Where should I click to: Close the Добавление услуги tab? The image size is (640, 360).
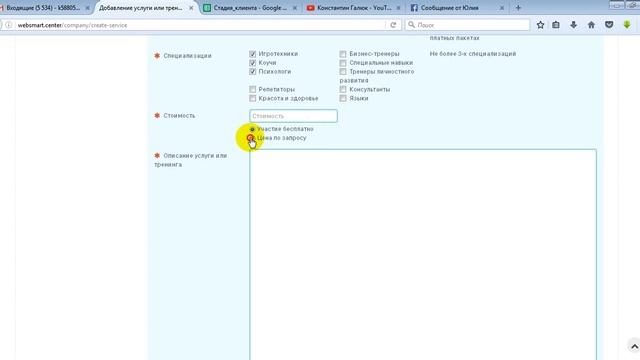pyautogui.click(x=191, y=8)
